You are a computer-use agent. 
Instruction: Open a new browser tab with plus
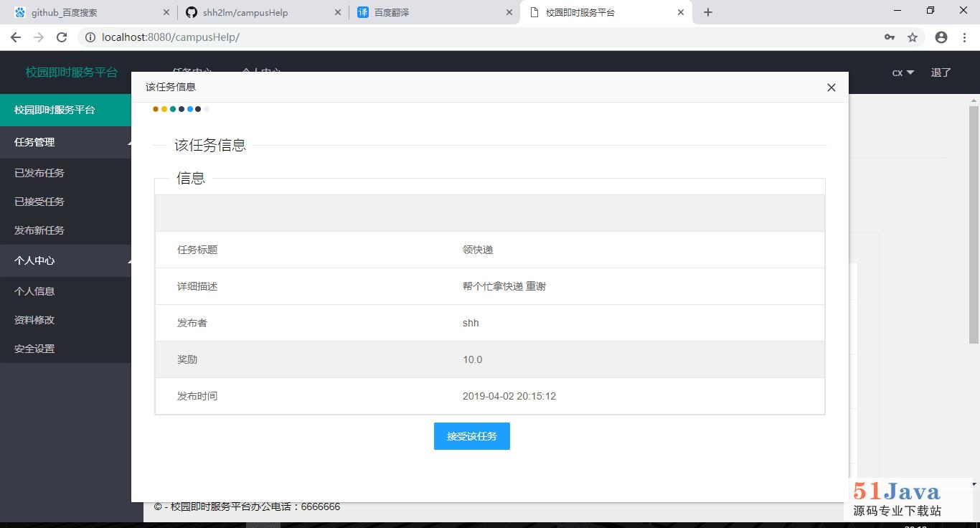tap(708, 12)
